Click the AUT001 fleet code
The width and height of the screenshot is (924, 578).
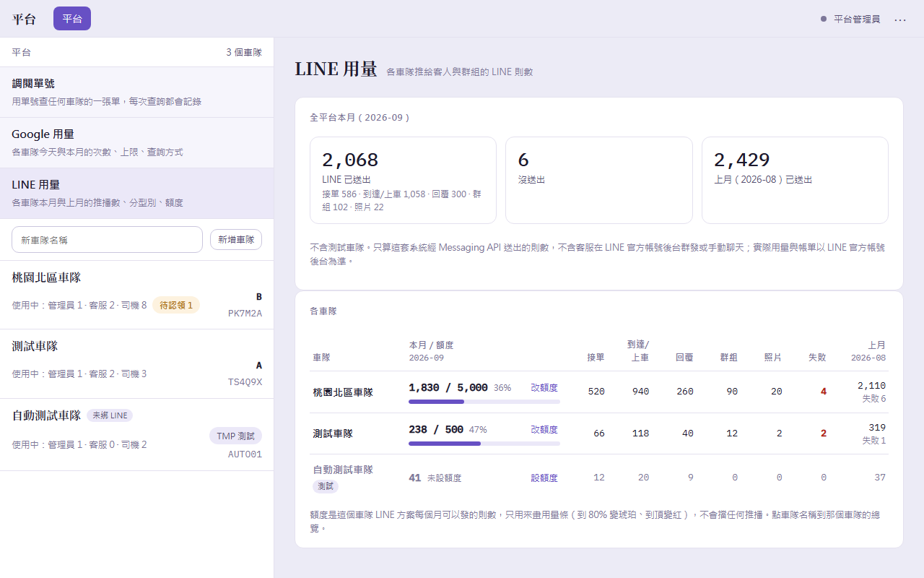pyautogui.click(x=245, y=454)
